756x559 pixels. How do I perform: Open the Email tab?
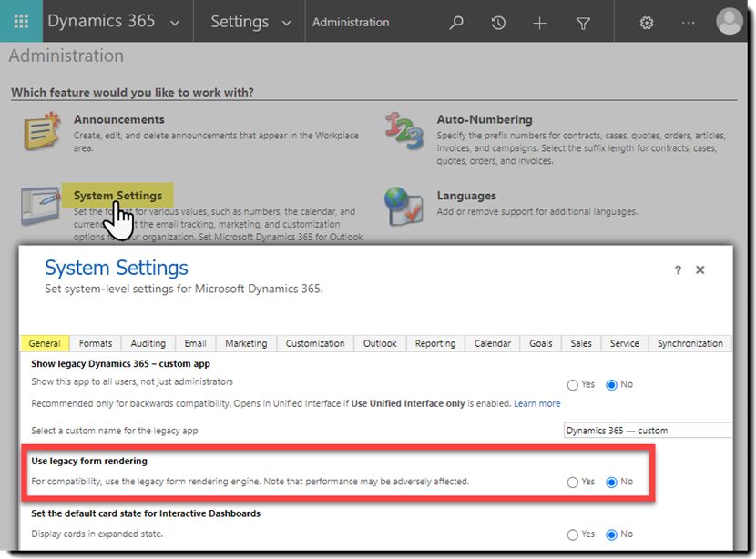tap(195, 343)
